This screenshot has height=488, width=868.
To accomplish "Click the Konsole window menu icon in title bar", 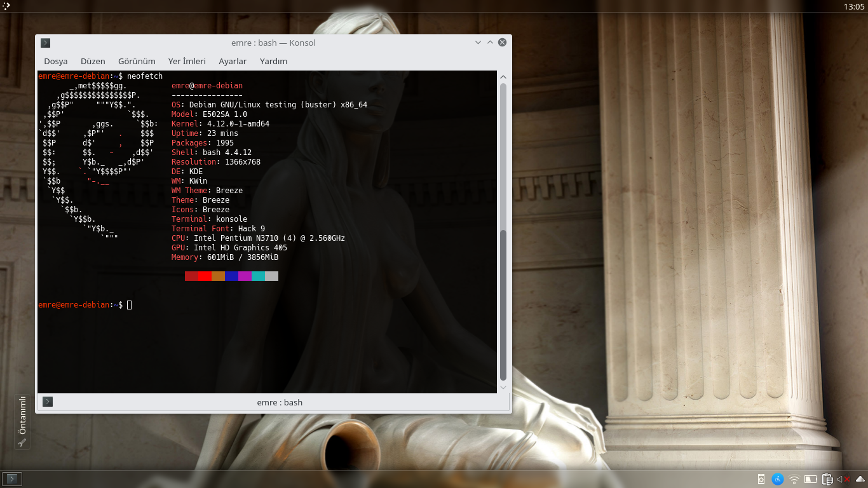I will (45, 43).
